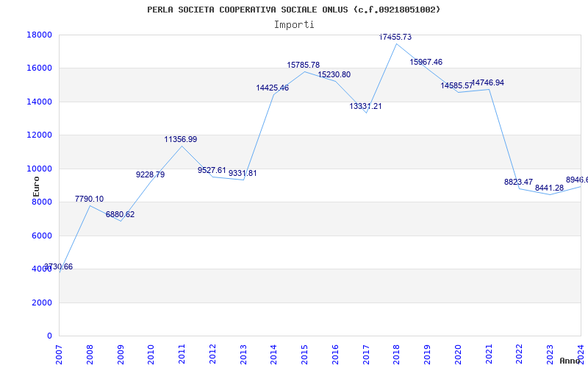Click the x-axis year 2010
This screenshot has height=368, width=588.
pyautogui.click(x=151, y=355)
